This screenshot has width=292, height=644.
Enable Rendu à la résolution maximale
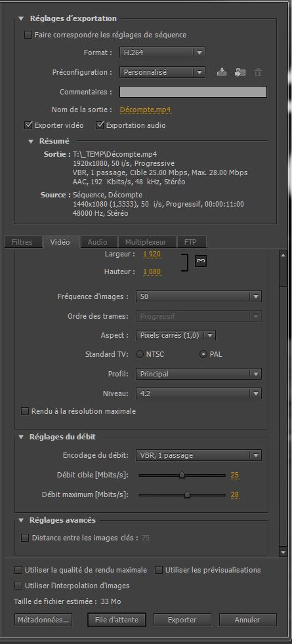coord(25,411)
